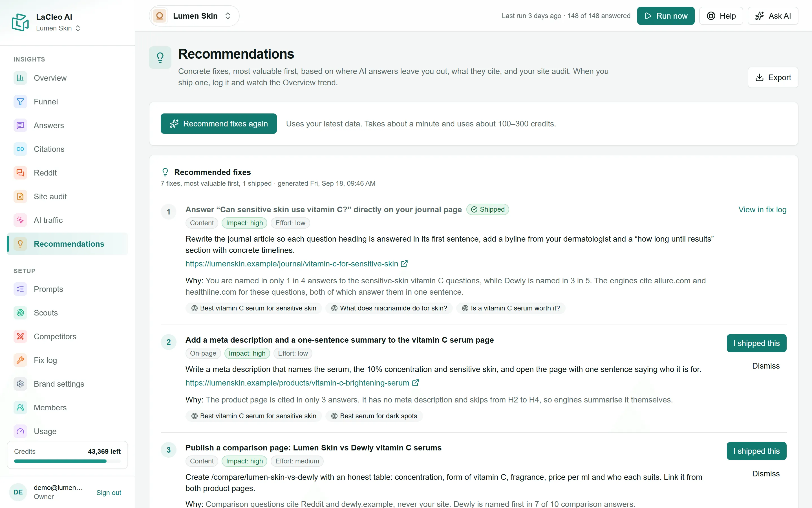812x508 pixels.
Task: Click the Brand settings gear icon
Action: pyautogui.click(x=20, y=384)
